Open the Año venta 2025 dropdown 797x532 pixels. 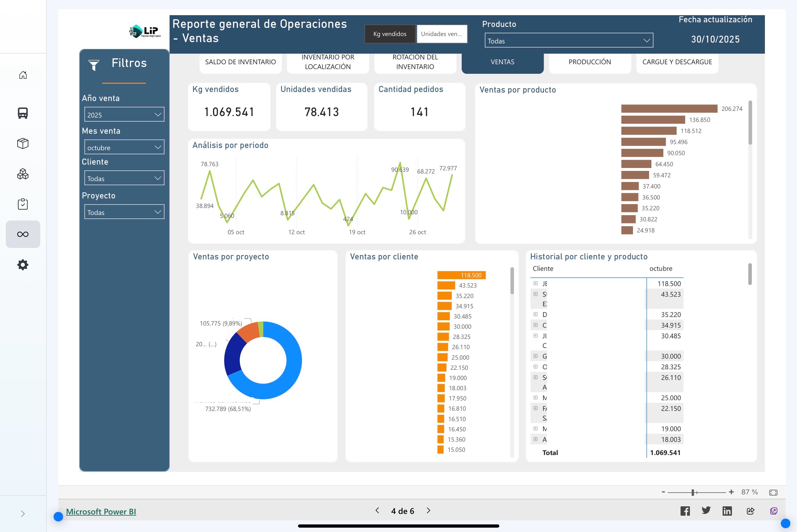tap(124, 115)
